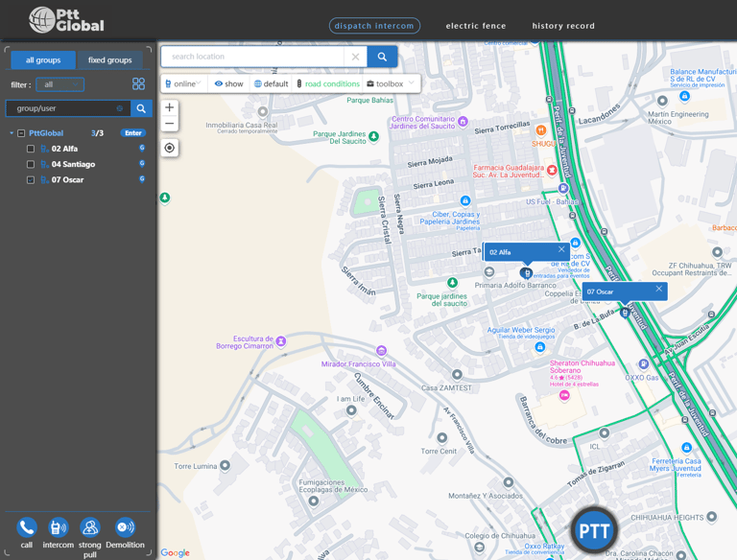This screenshot has height=560, width=737.
Task: Open the toolbox dropdown menu
Action: pos(391,83)
